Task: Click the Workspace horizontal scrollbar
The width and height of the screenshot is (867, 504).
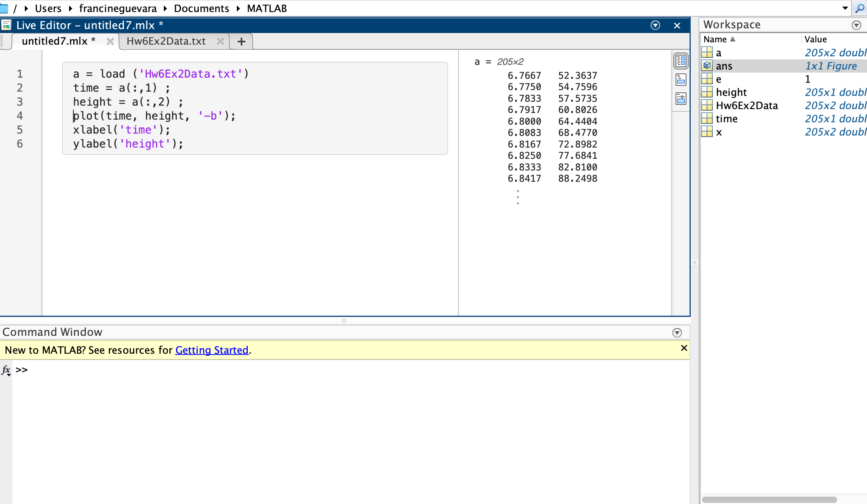Action: coord(769,499)
